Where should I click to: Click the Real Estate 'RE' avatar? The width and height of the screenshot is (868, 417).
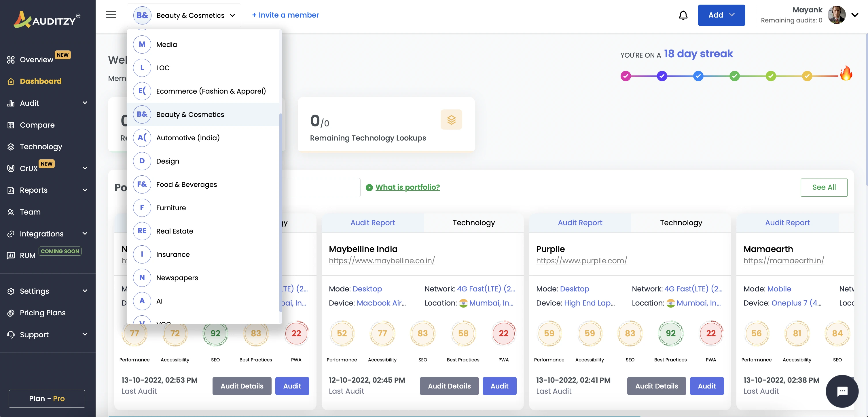142,231
